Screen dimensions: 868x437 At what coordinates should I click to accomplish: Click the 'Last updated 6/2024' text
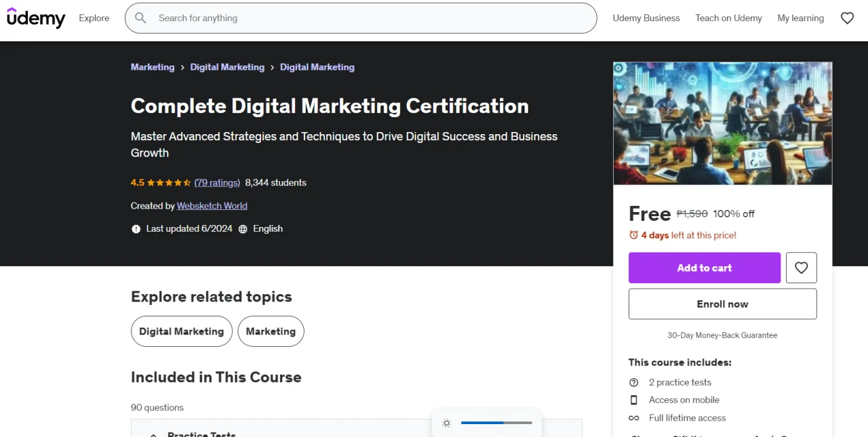coord(189,229)
